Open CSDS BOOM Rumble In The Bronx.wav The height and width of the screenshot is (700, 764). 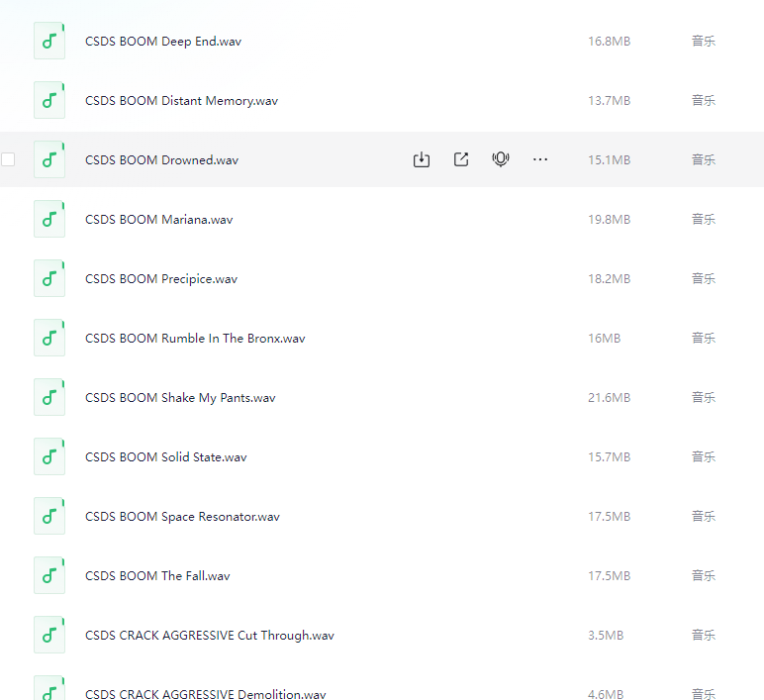[x=195, y=338]
